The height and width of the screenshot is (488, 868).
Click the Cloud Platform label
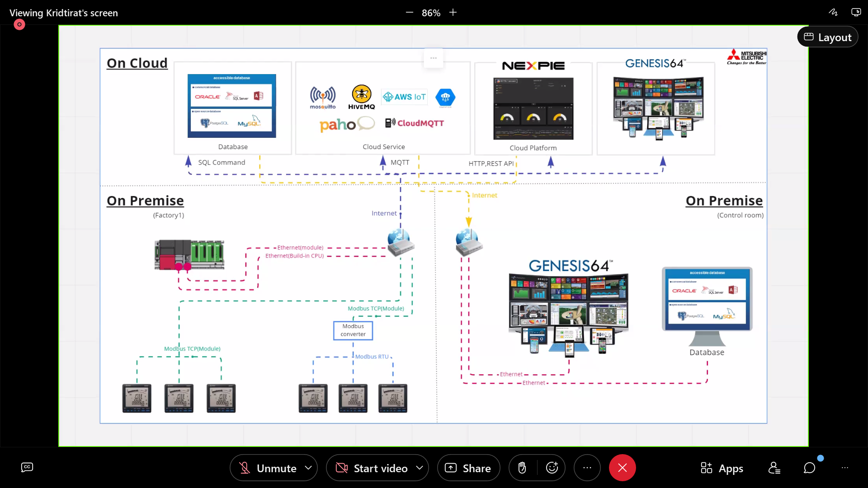pos(533,148)
